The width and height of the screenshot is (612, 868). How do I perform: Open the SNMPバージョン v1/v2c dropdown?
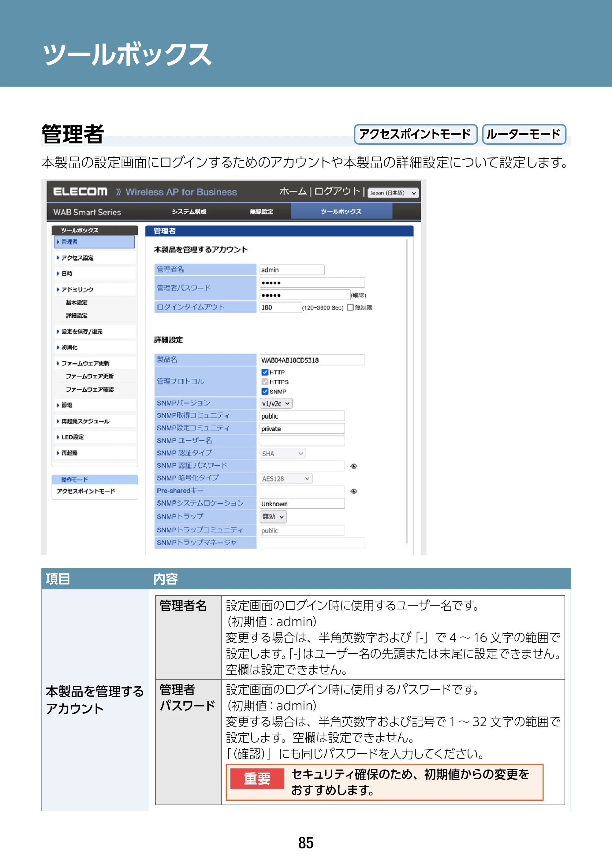[276, 403]
